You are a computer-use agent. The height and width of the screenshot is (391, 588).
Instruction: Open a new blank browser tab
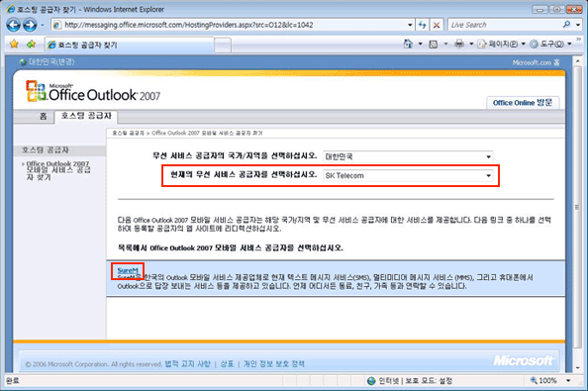[x=223, y=46]
